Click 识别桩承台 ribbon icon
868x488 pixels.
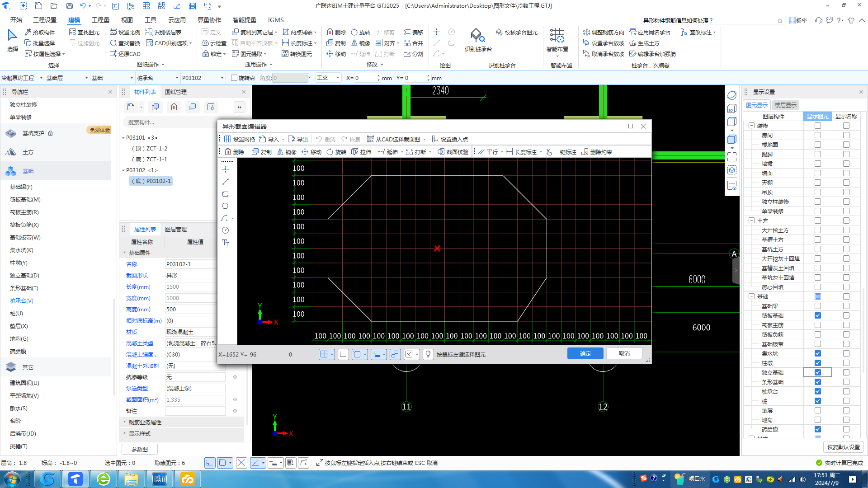[x=478, y=40]
